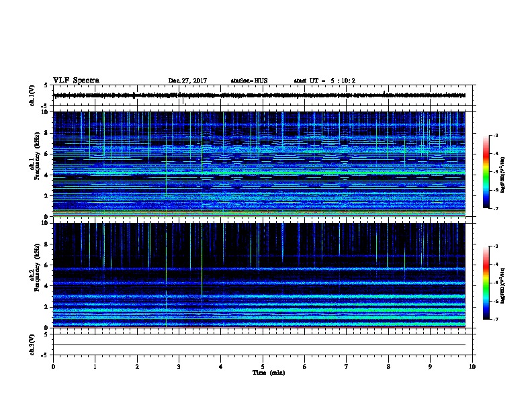
Task: Click the ch.1 frequency axis "10" tick label
Action: pyautogui.click(x=45, y=112)
